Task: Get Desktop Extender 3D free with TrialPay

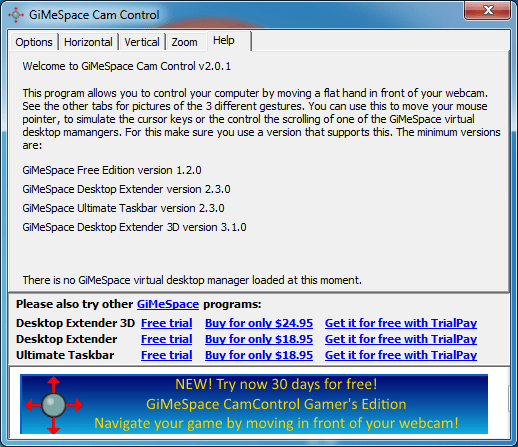Action: 401,323
